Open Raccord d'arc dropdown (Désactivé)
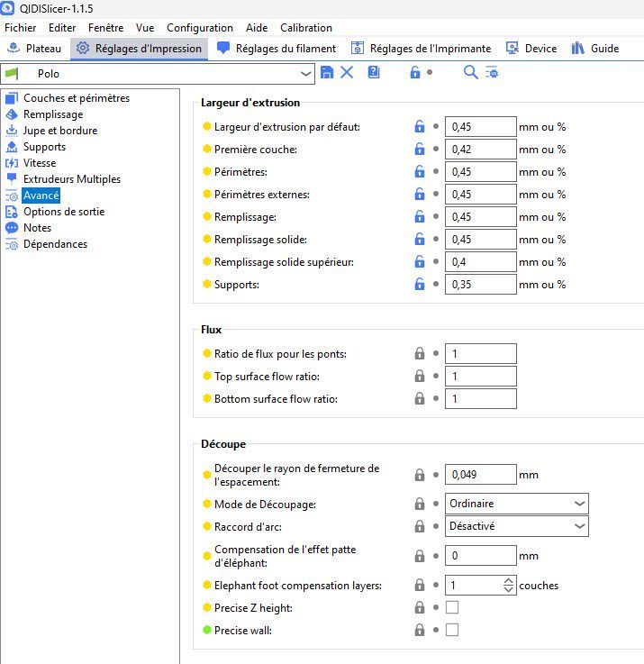Screen dimensions: 644x664 click(x=517, y=526)
